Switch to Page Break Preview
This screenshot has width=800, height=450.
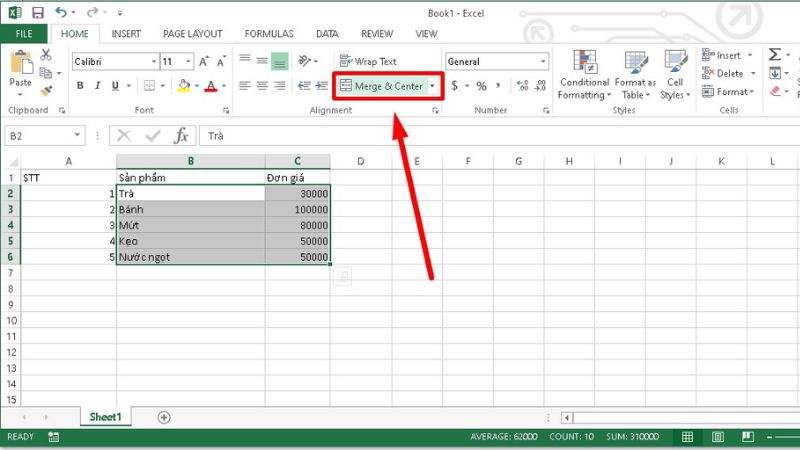(x=748, y=437)
